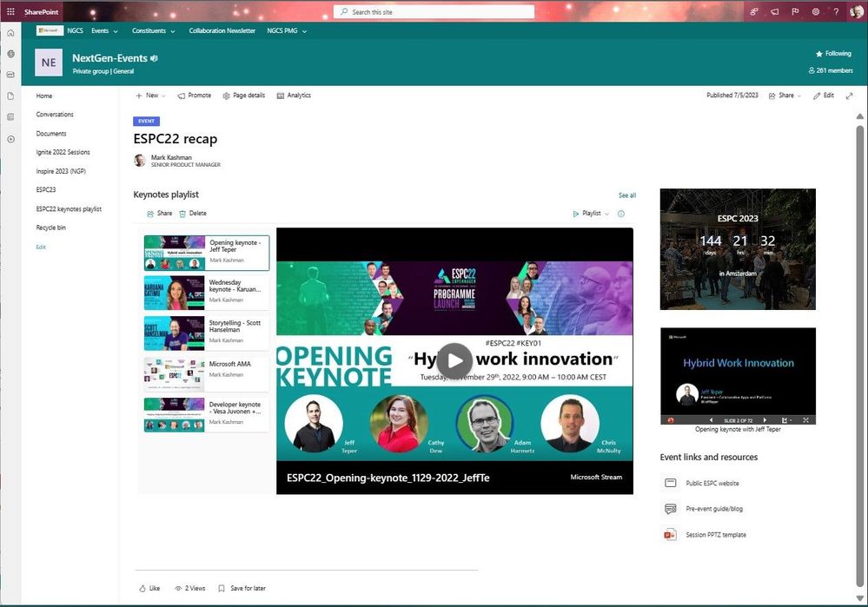Click Save for later bookmark
This screenshot has width=868, height=607.
(x=242, y=588)
